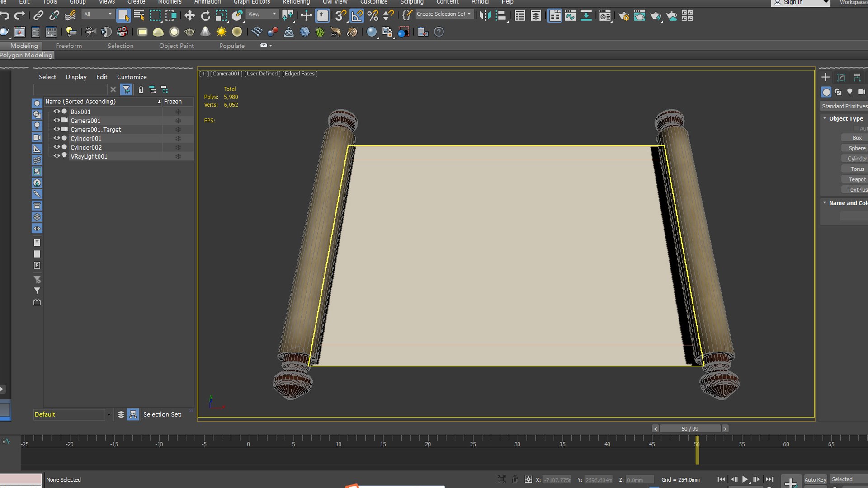Select the Rotate transform tool
The image size is (868, 488).
(205, 16)
